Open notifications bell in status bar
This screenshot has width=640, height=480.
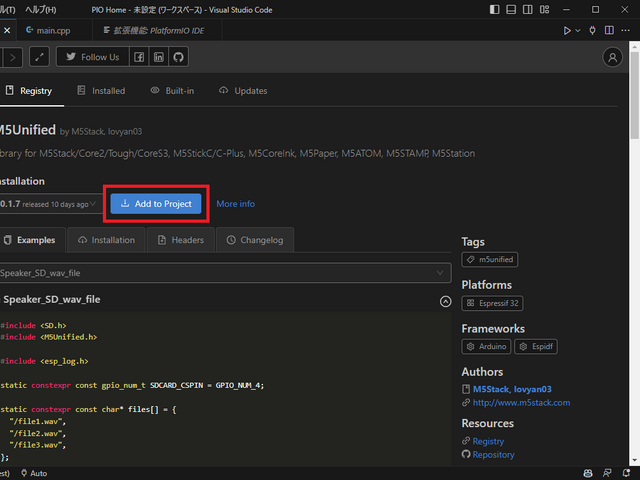(x=626, y=473)
